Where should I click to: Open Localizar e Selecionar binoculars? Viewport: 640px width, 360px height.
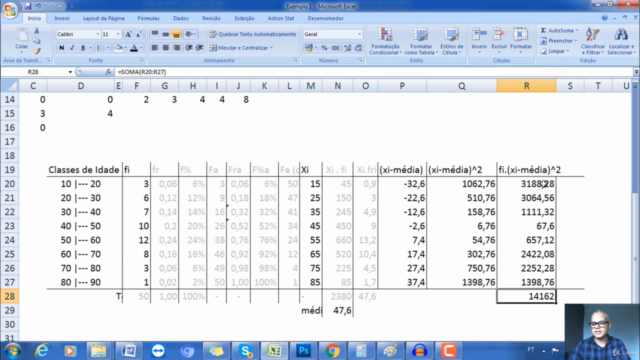[x=621, y=41]
